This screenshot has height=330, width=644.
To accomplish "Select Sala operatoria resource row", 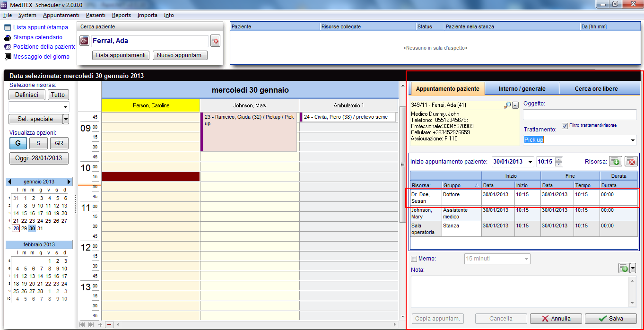I will (x=524, y=229).
